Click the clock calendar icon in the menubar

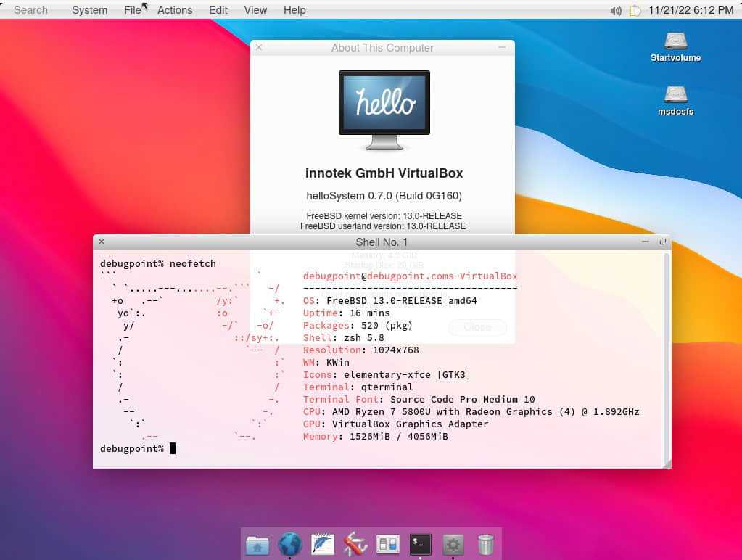point(635,9)
